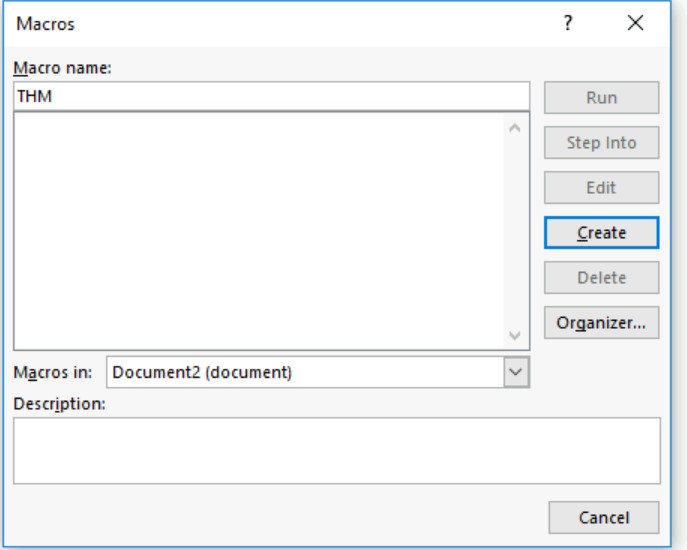Click the Step Into button

[601, 143]
